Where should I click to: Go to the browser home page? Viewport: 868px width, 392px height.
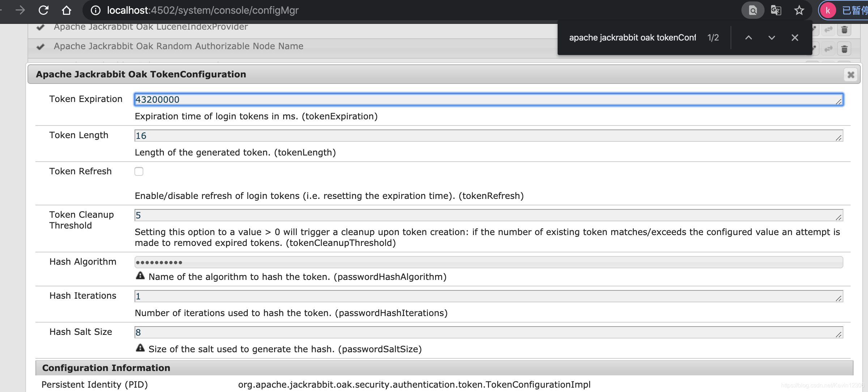point(67,10)
